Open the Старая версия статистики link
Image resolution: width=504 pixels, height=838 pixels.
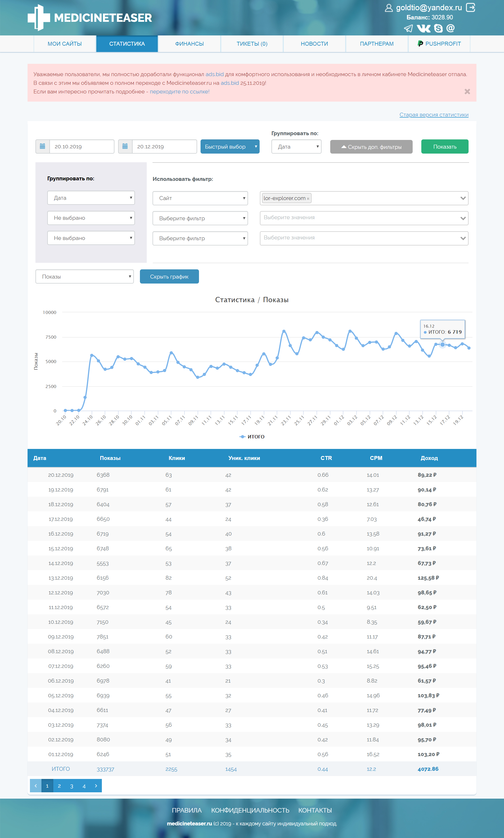(x=434, y=115)
